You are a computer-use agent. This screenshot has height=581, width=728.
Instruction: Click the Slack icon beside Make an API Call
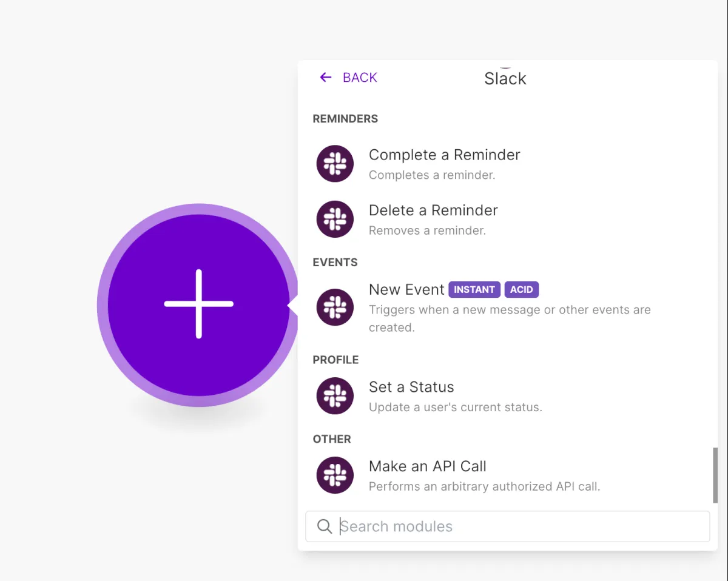pyautogui.click(x=335, y=475)
